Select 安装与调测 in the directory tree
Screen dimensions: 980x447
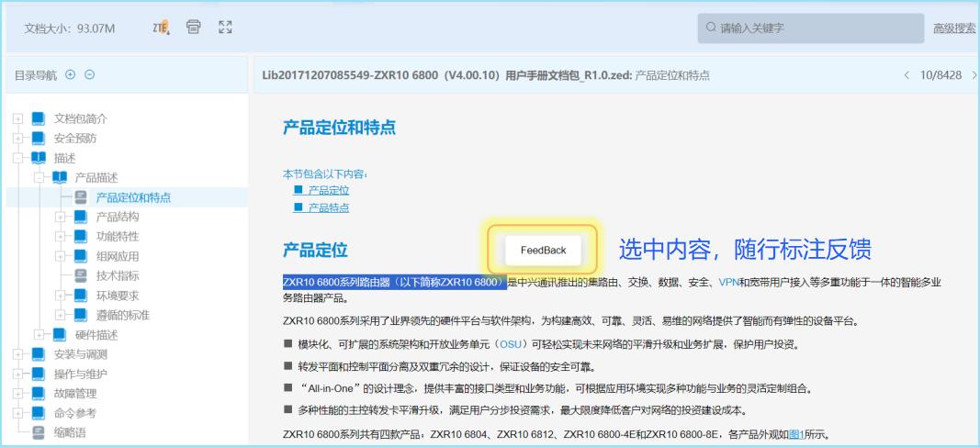click(x=80, y=354)
